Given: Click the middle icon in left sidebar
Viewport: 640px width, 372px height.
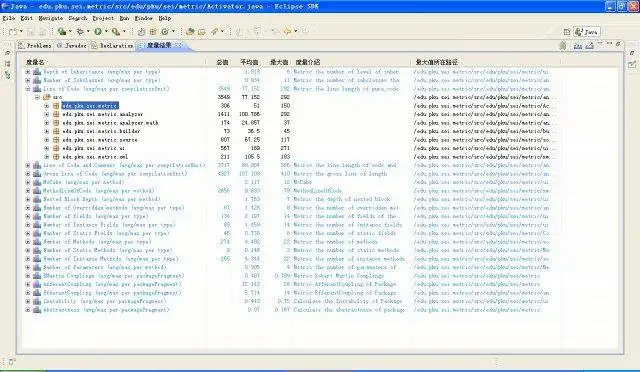Looking at the screenshot, I should click(x=8, y=64).
